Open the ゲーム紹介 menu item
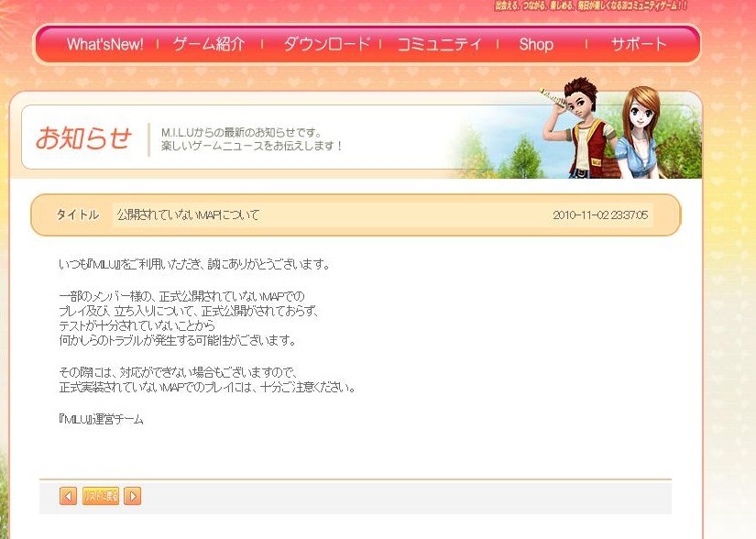Viewport: 756px width, 539px height. click(209, 44)
